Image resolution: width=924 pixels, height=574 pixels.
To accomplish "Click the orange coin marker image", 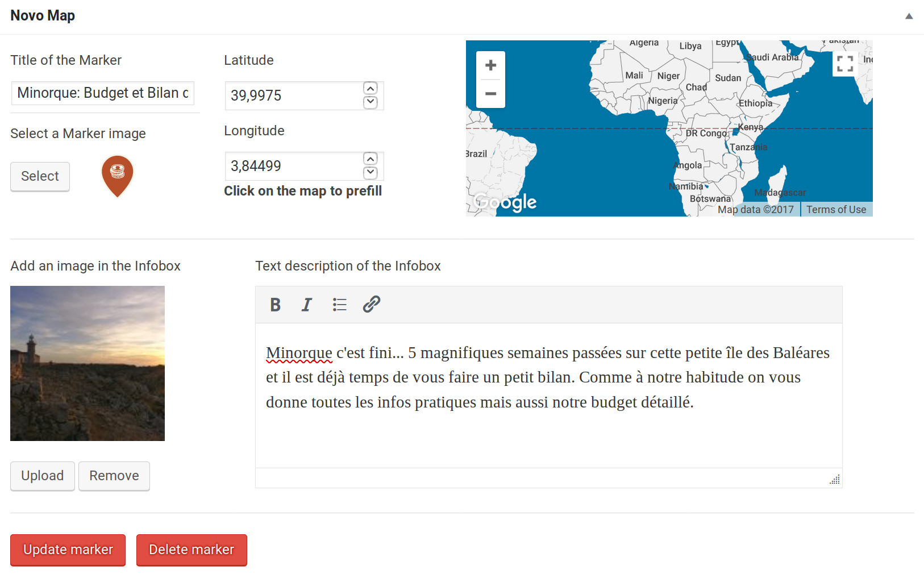I will pos(117,176).
